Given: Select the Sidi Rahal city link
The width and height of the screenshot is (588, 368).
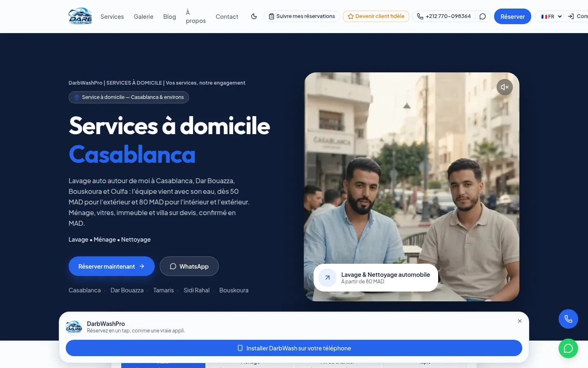Looking at the screenshot, I should tap(196, 290).
